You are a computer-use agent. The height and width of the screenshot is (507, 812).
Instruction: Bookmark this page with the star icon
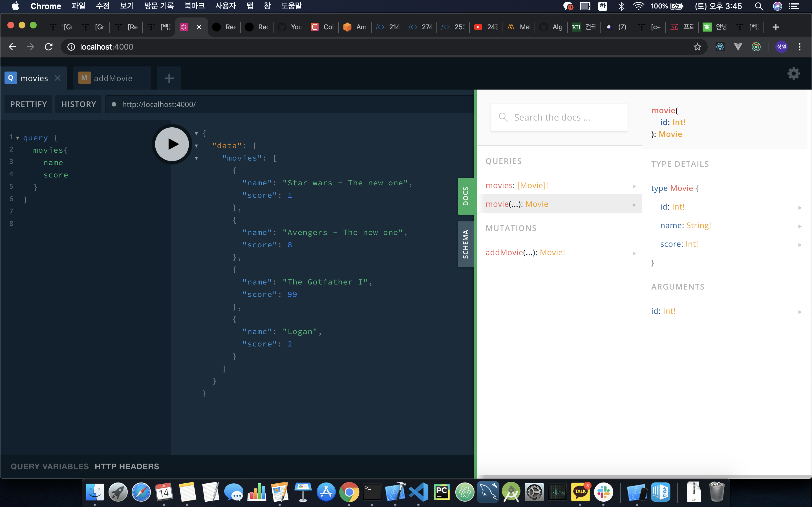[697, 47]
